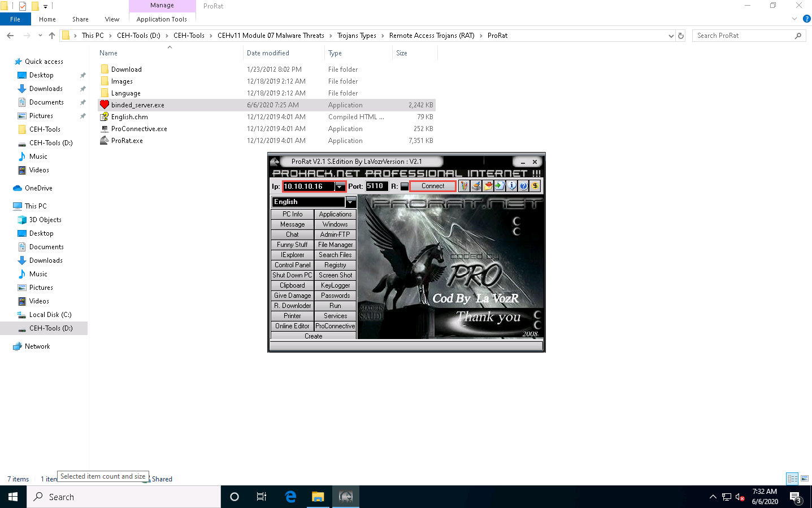
Task: Click the Create button in ProRat
Action: click(314, 336)
